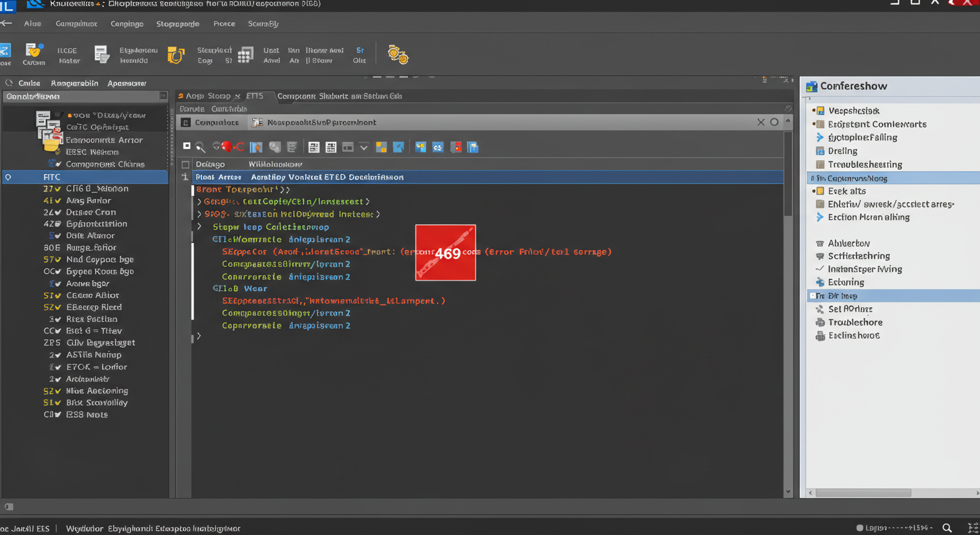Click the back arrow in the menu bar

pyautogui.click(x=6, y=23)
